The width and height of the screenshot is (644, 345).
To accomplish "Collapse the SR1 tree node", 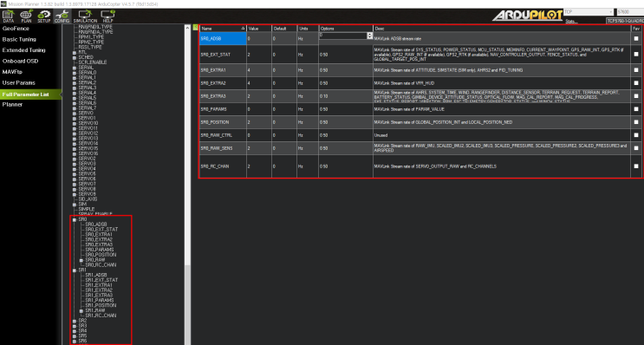I will (75, 270).
